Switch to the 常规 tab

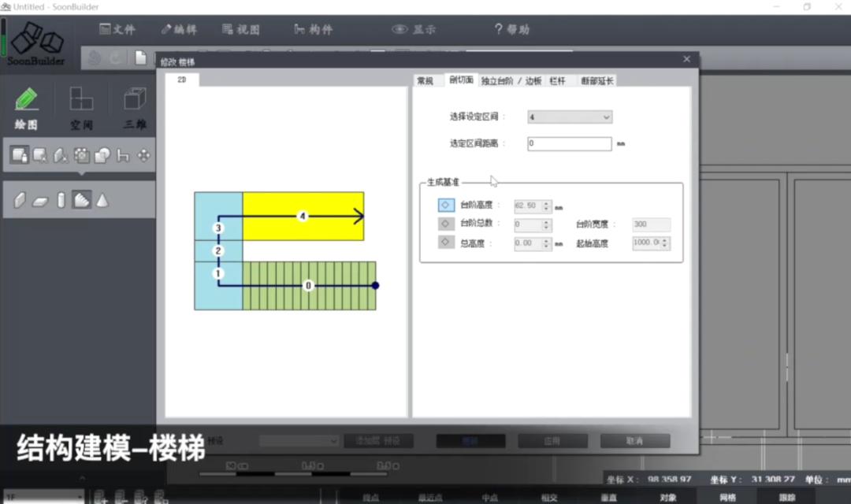point(425,80)
